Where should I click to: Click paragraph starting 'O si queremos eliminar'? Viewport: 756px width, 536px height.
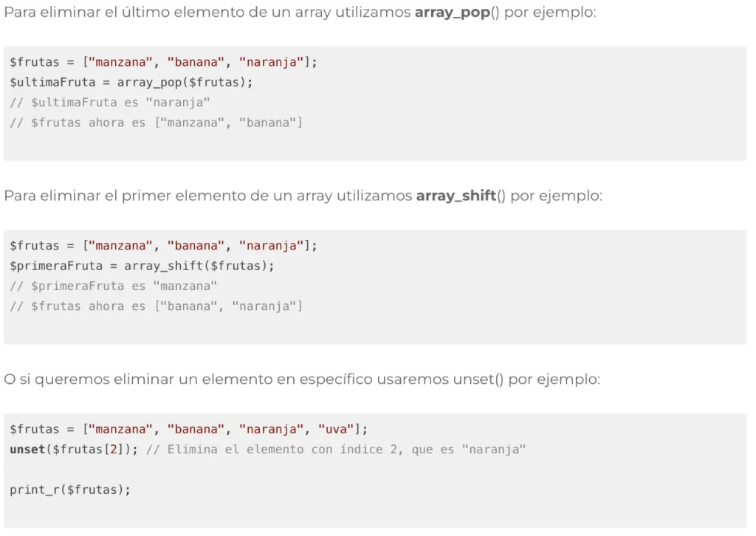point(302,379)
